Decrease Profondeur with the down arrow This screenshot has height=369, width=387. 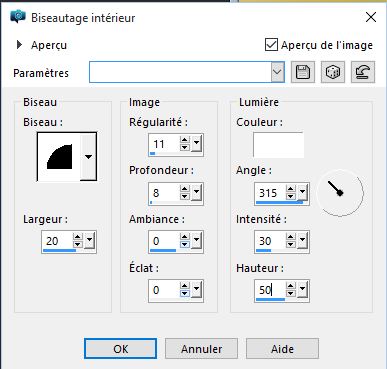pyautogui.click(x=185, y=196)
